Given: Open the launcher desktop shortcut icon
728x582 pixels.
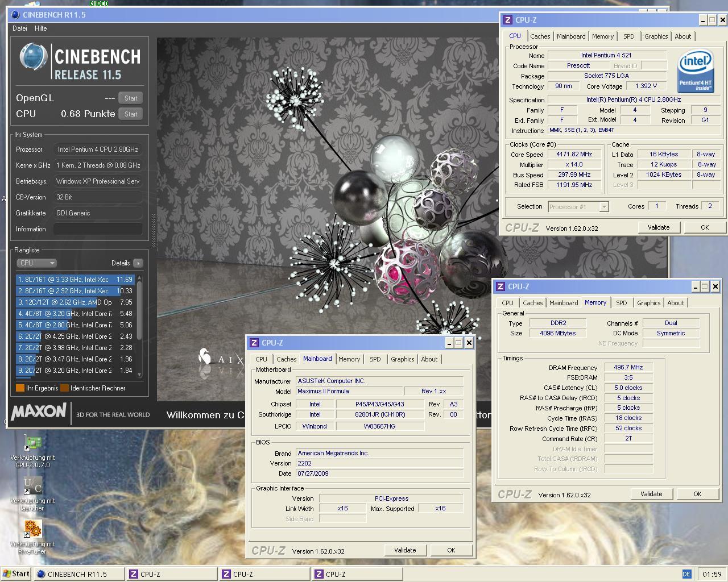Looking at the screenshot, I should (32, 487).
